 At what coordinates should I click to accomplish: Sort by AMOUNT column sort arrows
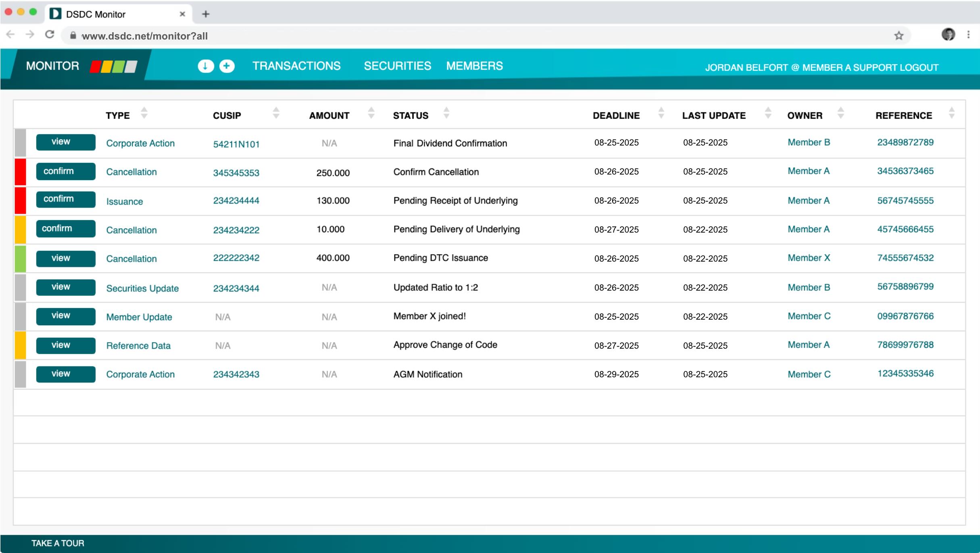(371, 113)
